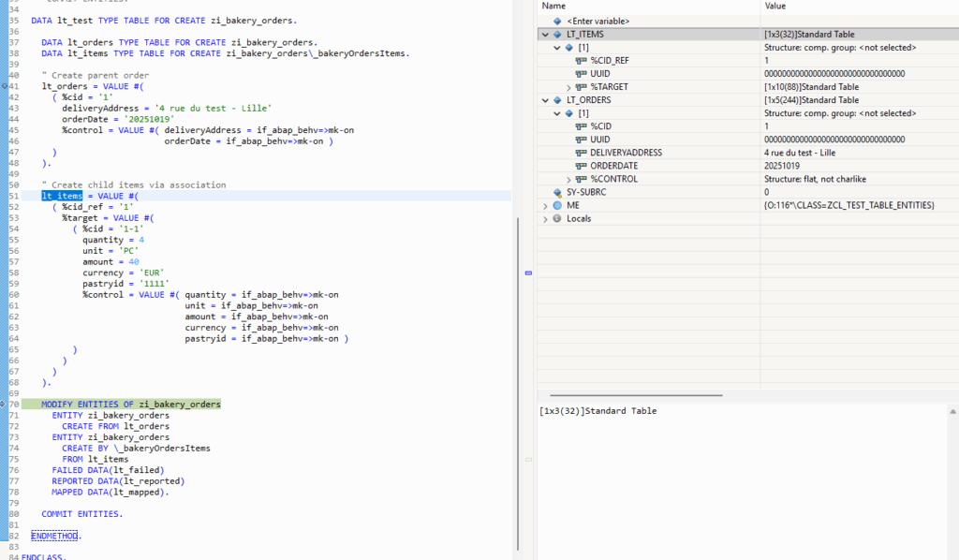
Task: Click the %CID_REF component icon
Action: tap(581, 60)
